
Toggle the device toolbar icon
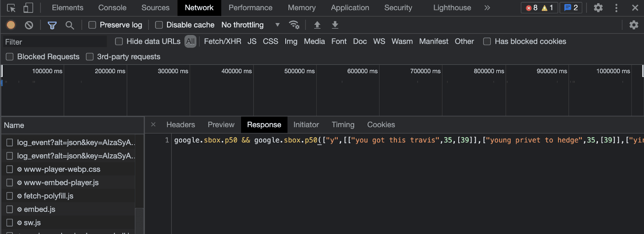point(28,8)
